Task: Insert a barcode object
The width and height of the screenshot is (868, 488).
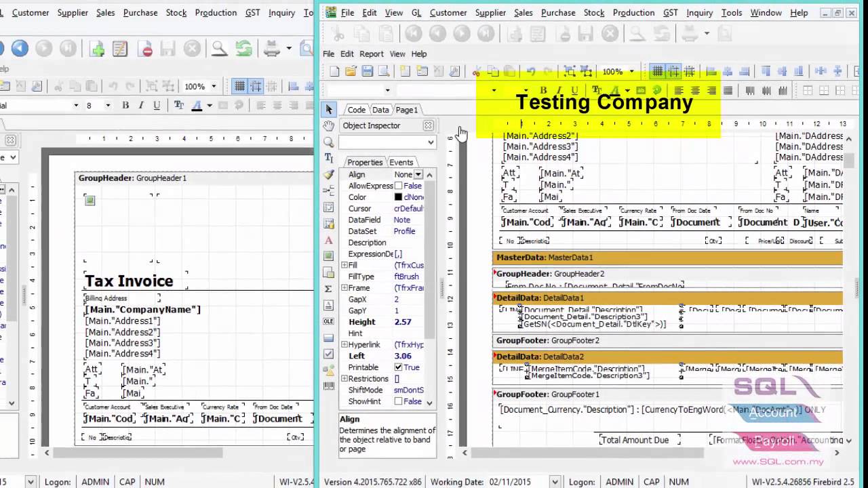Action: pyautogui.click(x=329, y=386)
